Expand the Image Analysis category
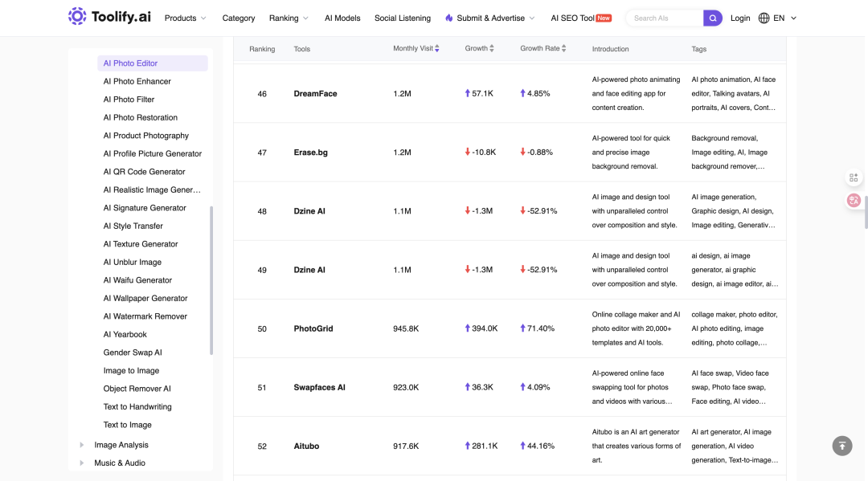The image size is (868, 481). click(82, 445)
